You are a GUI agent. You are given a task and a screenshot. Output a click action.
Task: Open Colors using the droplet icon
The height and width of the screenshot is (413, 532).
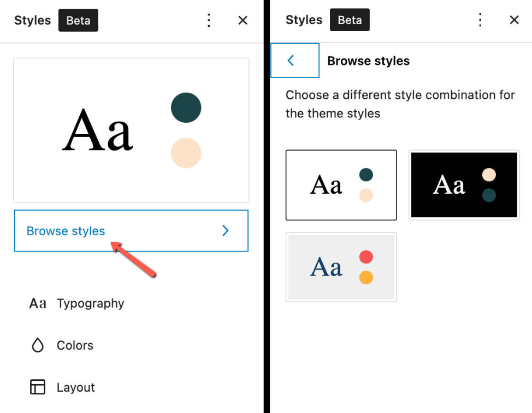[37, 345]
